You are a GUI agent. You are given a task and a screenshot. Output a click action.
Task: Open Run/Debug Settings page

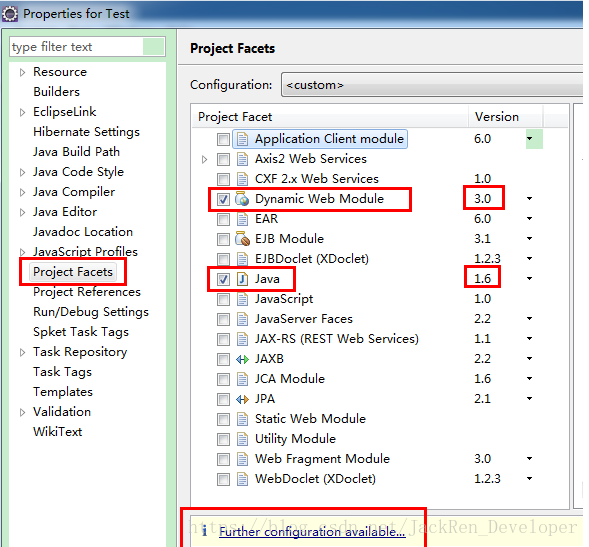[x=91, y=312]
